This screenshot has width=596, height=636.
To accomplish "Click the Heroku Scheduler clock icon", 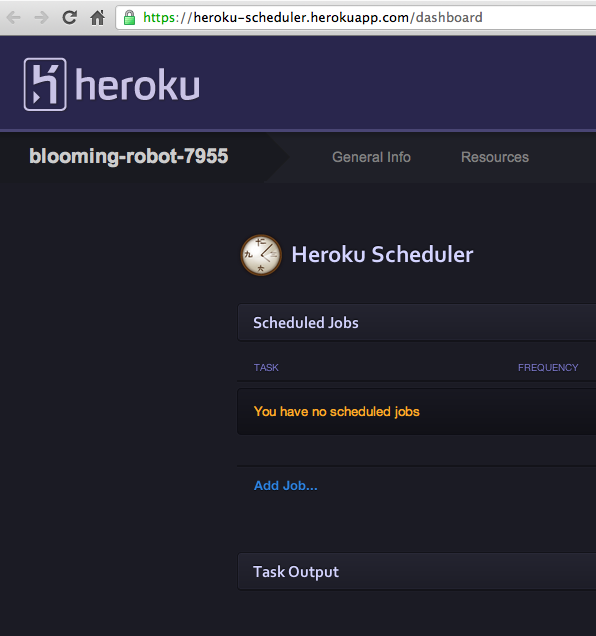I will click(x=261, y=255).
